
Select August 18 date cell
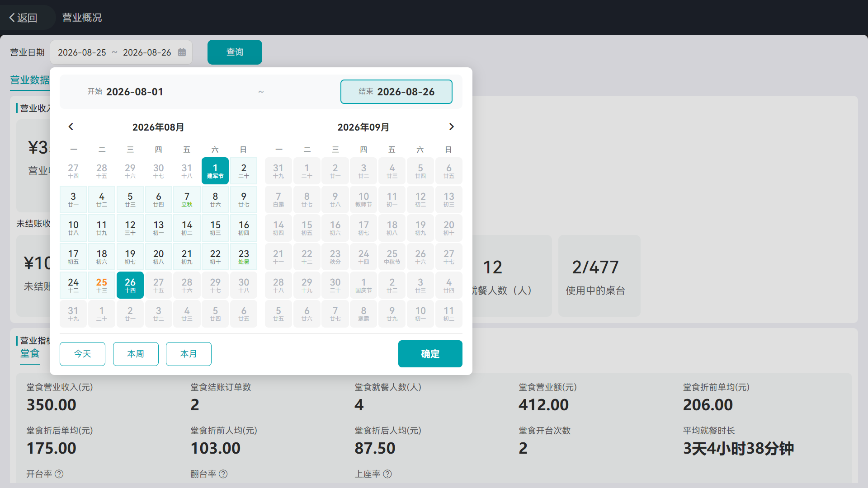tap(102, 257)
